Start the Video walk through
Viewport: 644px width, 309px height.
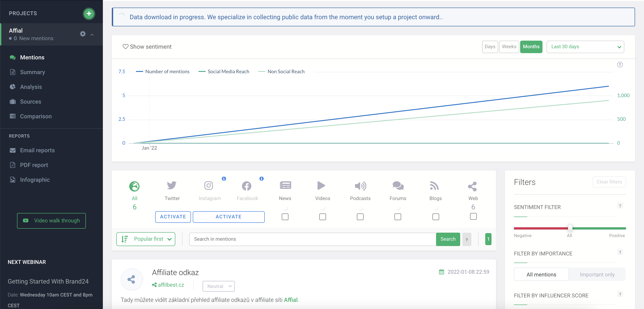click(51, 221)
